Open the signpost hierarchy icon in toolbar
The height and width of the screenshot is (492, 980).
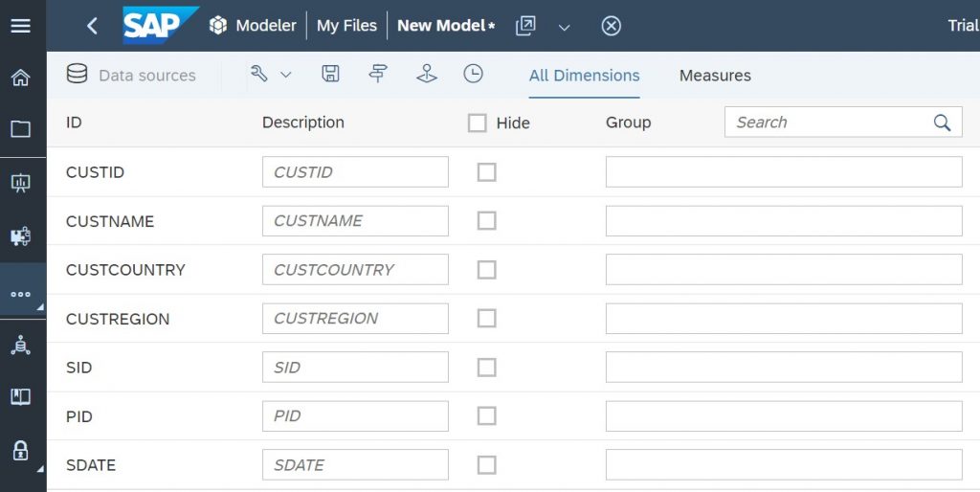click(x=377, y=74)
